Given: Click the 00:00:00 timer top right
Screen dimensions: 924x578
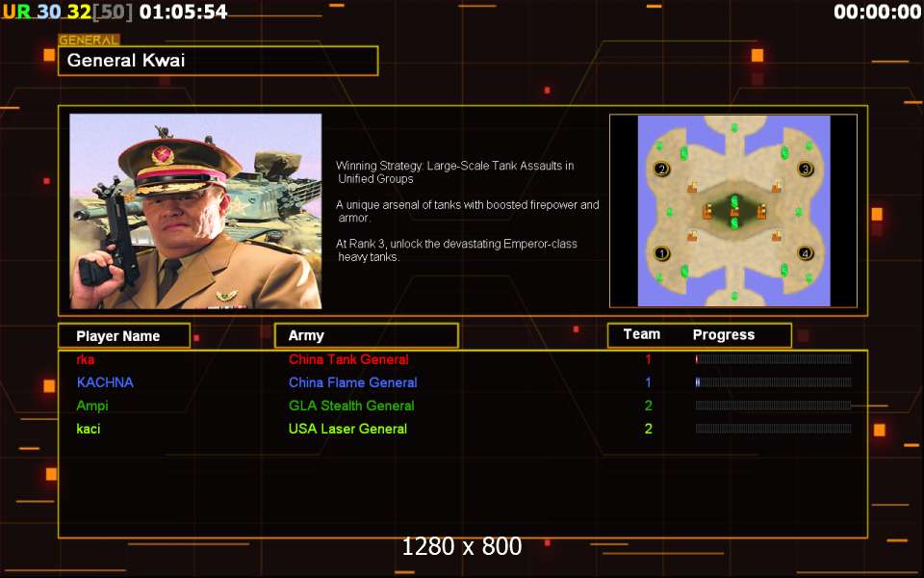Looking at the screenshot, I should pyautogui.click(x=878, y=12).
